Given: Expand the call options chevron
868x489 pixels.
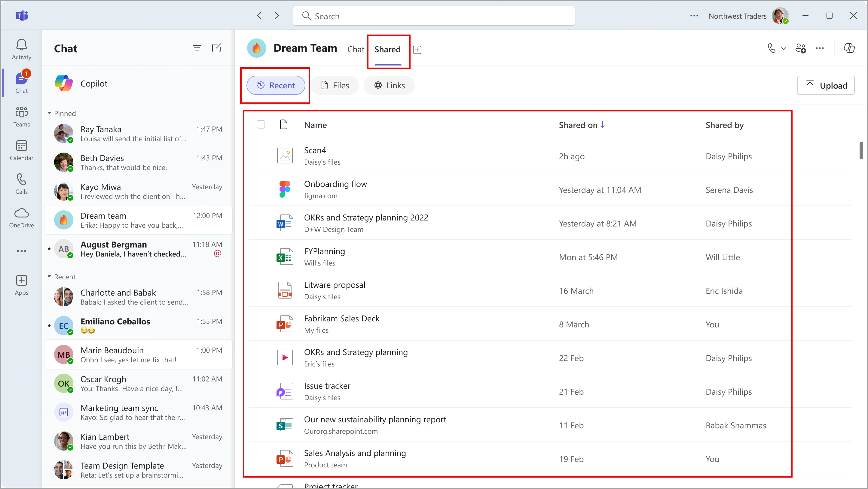Looking at the screenshot, I should [x=784, y=48].
